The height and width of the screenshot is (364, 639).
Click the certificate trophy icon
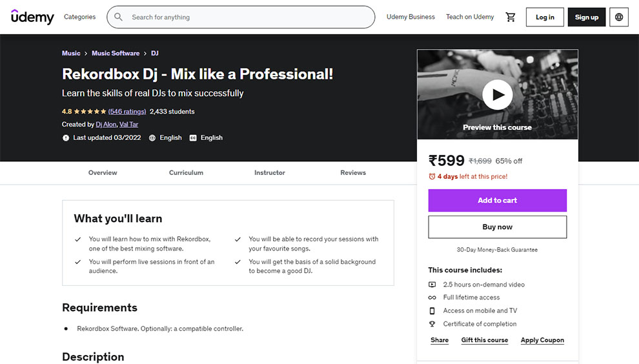(432, 323)
